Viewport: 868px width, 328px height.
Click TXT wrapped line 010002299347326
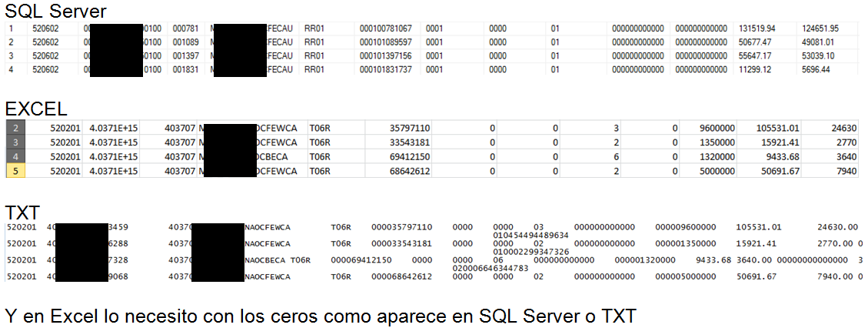point(530,252)
